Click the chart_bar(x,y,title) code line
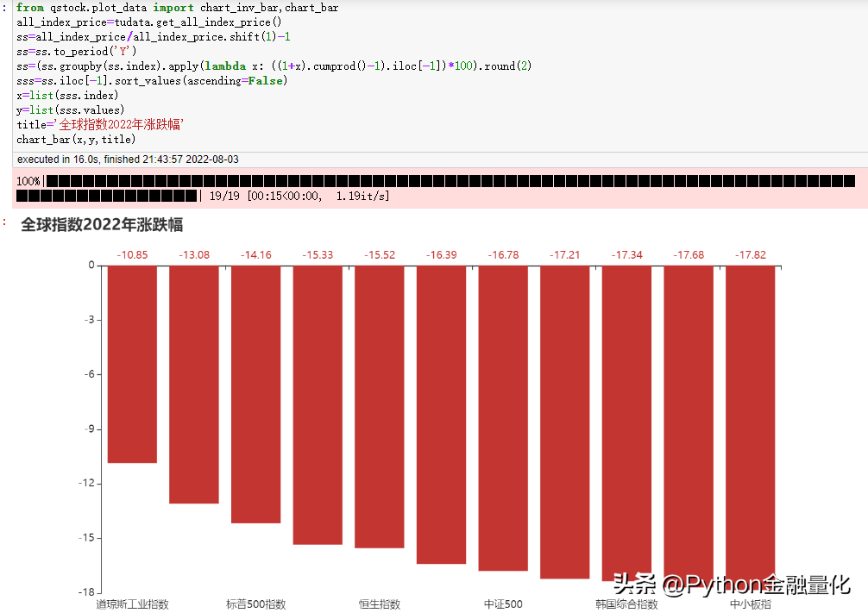 point(76,140)
